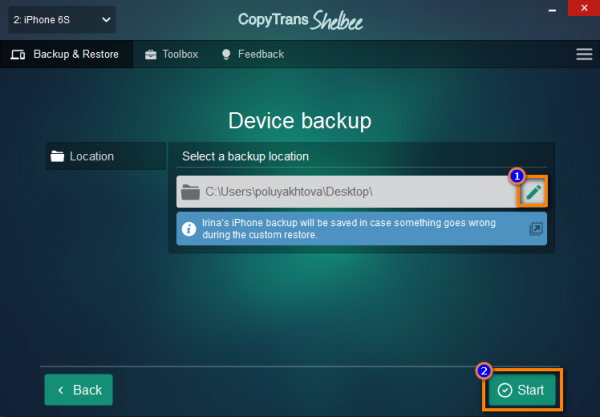The image size is (600, 417).
Task: Click the gray folder icon in path field
Action: pyautogui.click(x=190, y=192)
